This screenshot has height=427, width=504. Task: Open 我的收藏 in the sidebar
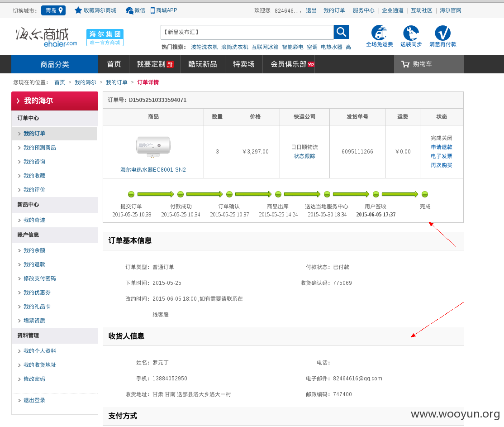[x=34, y=176]
